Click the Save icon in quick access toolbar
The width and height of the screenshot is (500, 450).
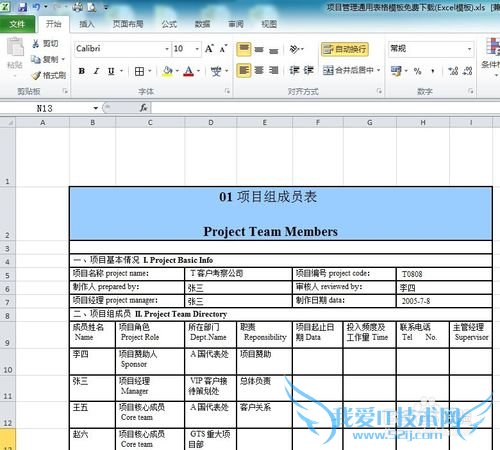coord(22,7)
